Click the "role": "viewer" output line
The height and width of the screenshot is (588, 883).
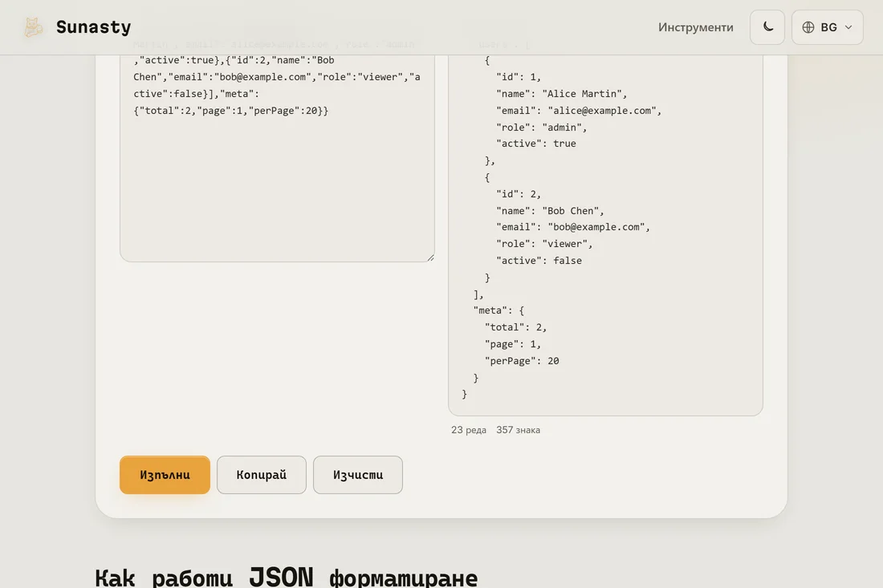[x=544, y=244]
